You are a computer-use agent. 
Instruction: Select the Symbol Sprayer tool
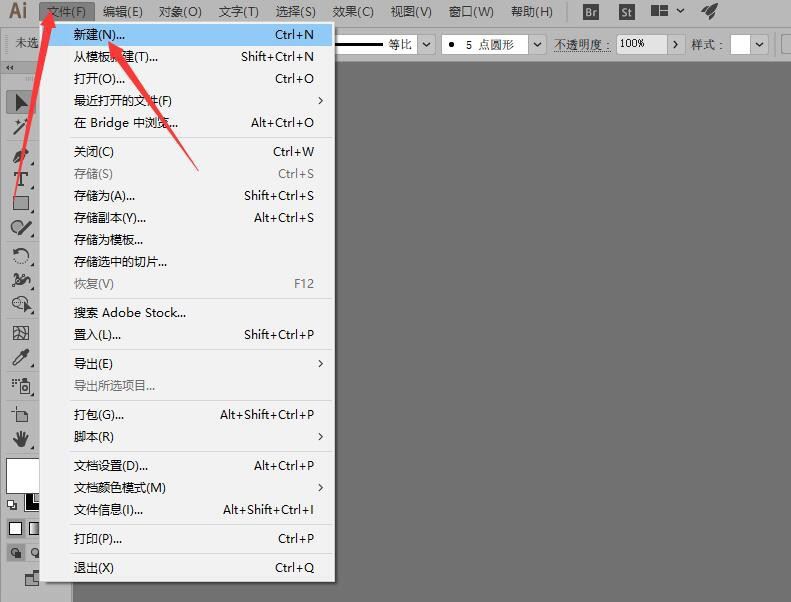21,386
